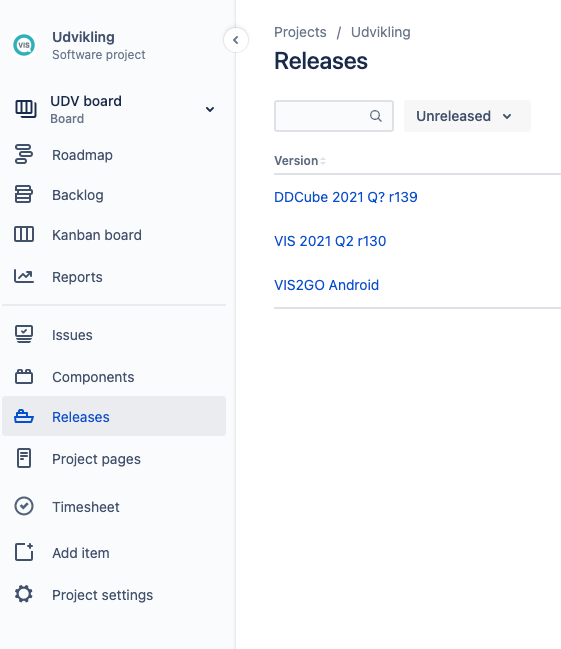
Task: Open Project settings
Action: tap(114, 595)
